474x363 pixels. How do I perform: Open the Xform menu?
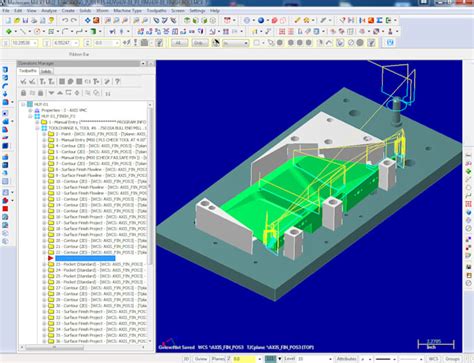point(102,11)
